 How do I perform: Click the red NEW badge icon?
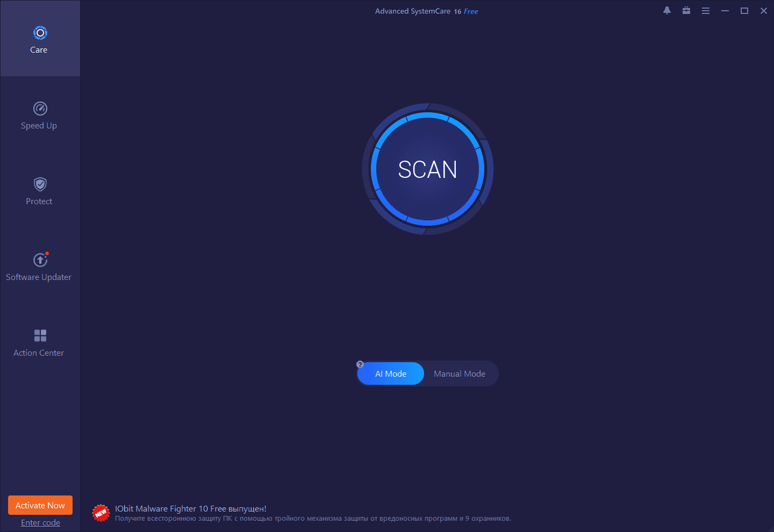(101, 513)
